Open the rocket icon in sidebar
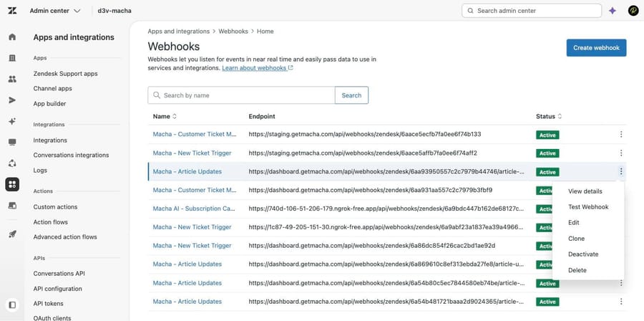The image size is (644, 321). pyautogui.click(x=12, y=234)
